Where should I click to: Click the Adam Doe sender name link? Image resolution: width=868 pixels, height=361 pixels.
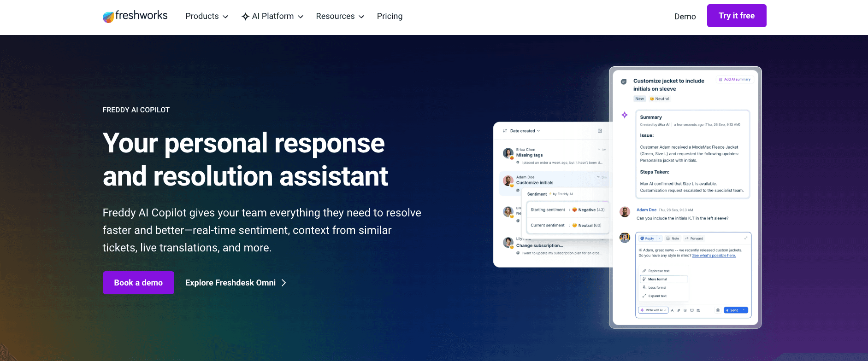(646, 210)
